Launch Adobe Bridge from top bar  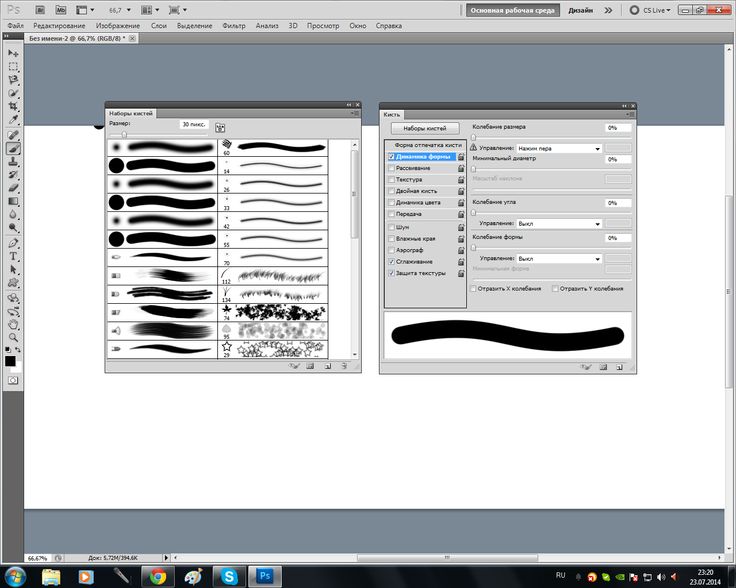pos(40,10)
